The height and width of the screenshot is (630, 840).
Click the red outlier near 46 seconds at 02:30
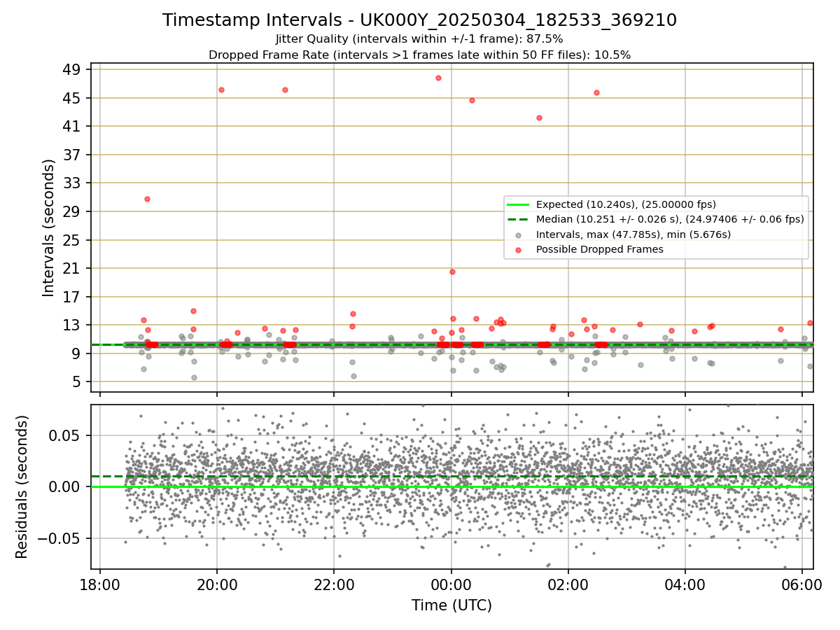click(596, 92)
